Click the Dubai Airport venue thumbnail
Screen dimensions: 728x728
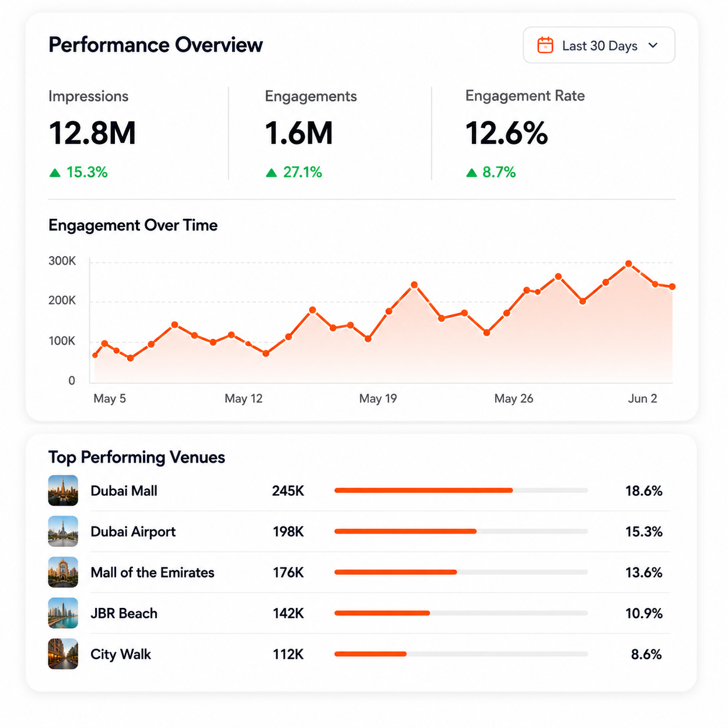click(63, 531)
